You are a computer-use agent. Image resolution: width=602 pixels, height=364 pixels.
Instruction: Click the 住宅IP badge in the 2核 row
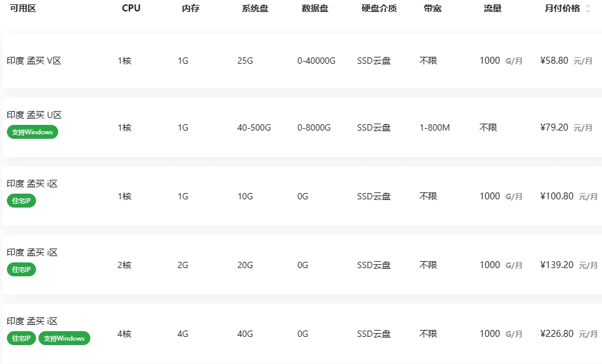21,270
